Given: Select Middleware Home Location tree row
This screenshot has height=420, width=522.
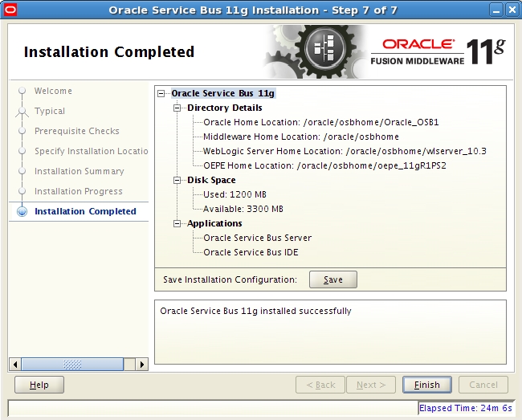Looking at the screenshot, I should point(301,137).
